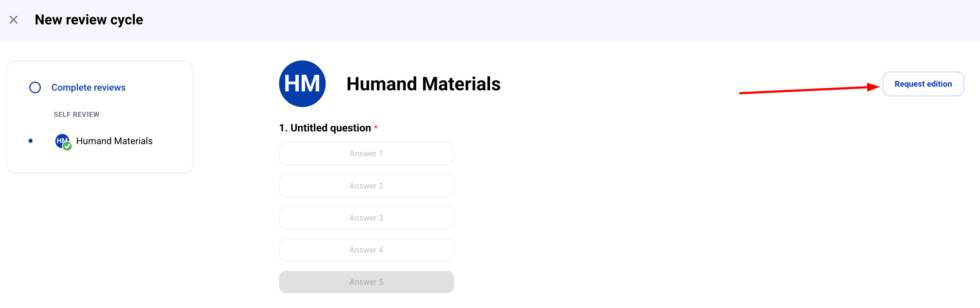Viewport: 980px width, 308px height.
Task: Click the large HM profile avatar
Action: coord(302,84)
